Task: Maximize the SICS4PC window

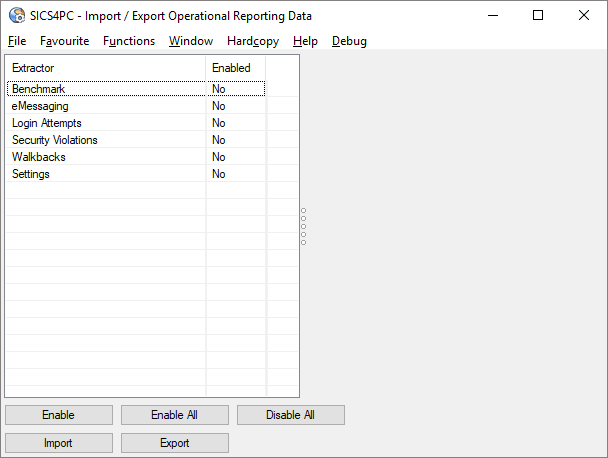Action: [x=538, y=16]
